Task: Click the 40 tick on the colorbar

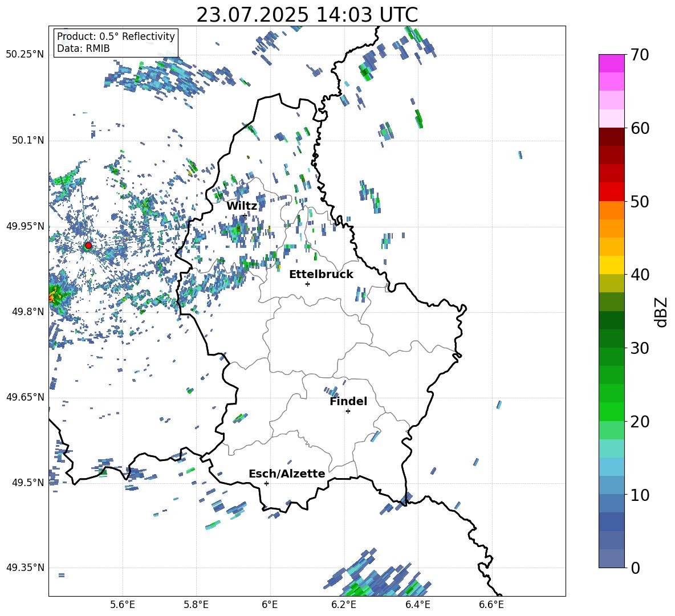Action: (x=639, y=275)
